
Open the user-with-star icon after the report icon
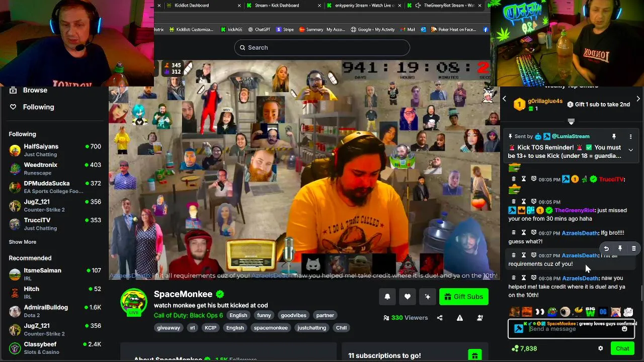click(480, 318)
